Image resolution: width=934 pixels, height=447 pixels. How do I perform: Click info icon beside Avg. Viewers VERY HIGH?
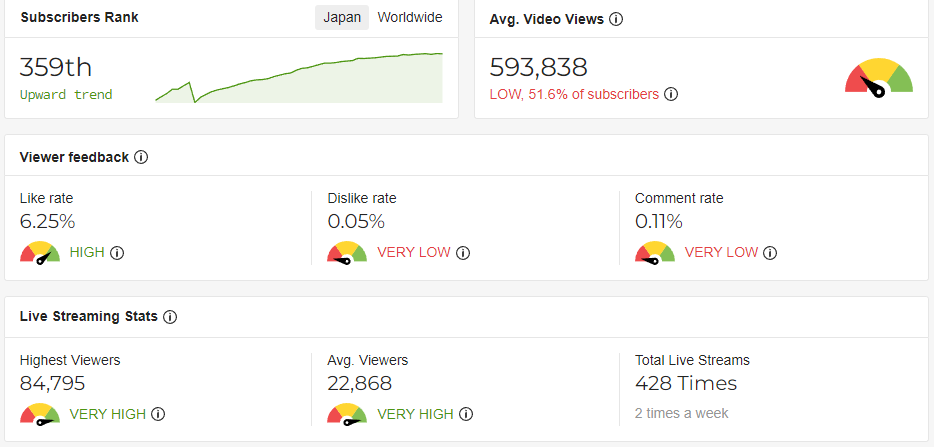[466, 414]
